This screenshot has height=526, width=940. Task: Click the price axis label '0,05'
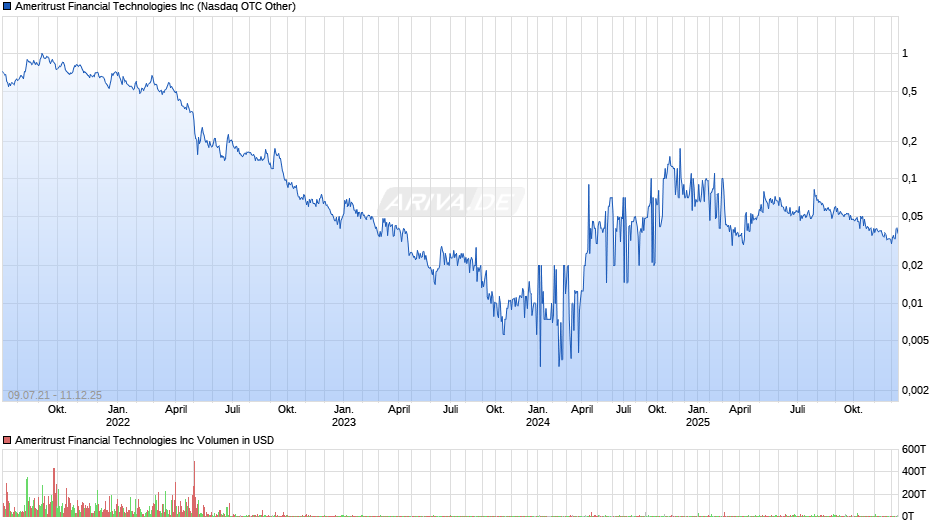click(x=912, y=217)
